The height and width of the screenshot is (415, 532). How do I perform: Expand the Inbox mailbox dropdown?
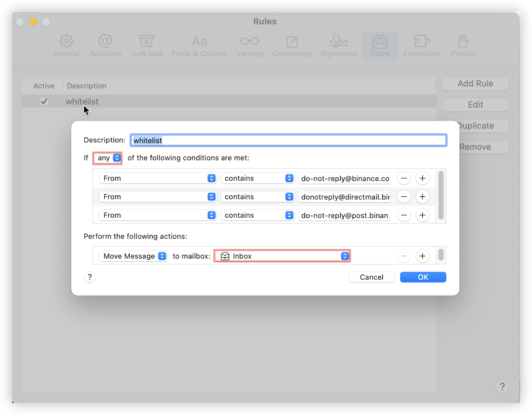(x=282, y=256)
